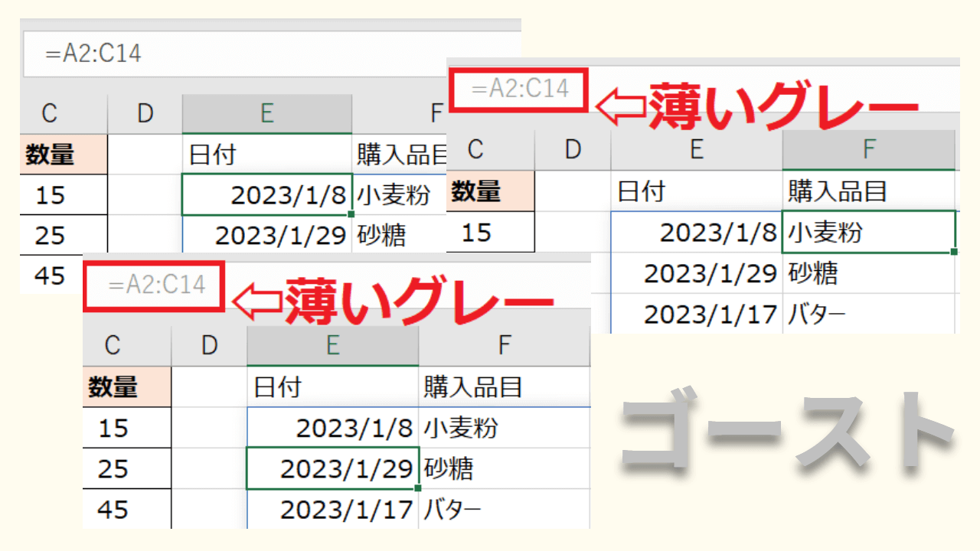Click the fill handle of the selected 小麦粉 cell
Screen dimensions: 980x551
pyautogui.click(x=954, y=251)
